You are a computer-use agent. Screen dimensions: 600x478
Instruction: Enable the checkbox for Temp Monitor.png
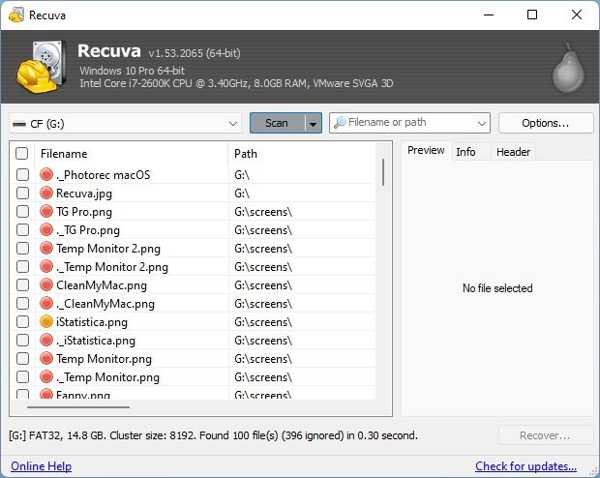tap(23, 358)
